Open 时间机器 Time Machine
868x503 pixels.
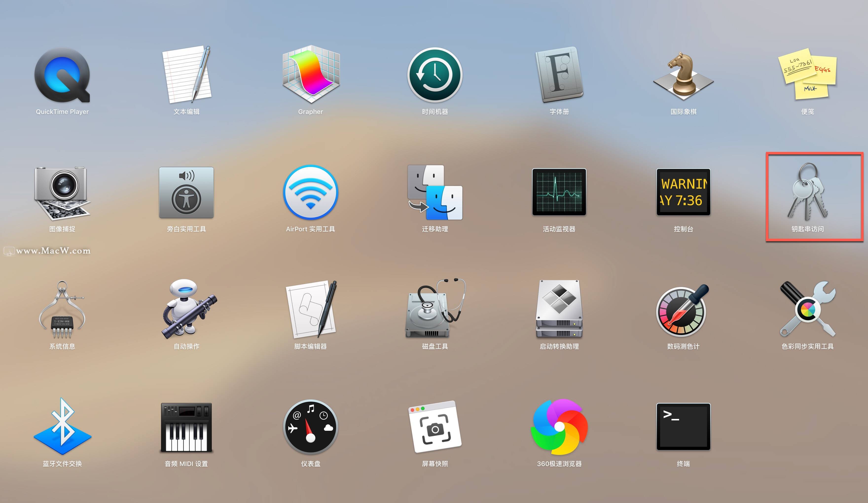pyautogui.click(x=435, y=75)
